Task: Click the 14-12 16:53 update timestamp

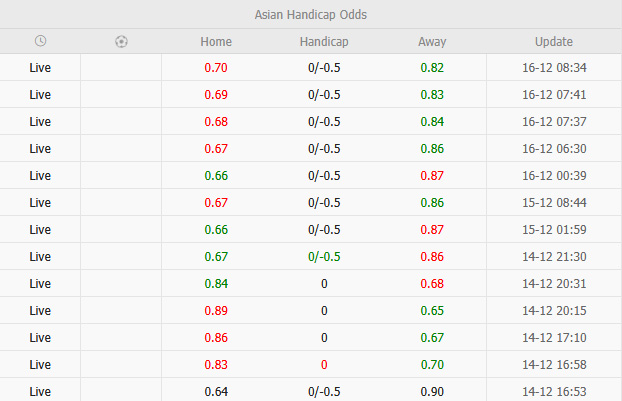Action: pos(554,391)
